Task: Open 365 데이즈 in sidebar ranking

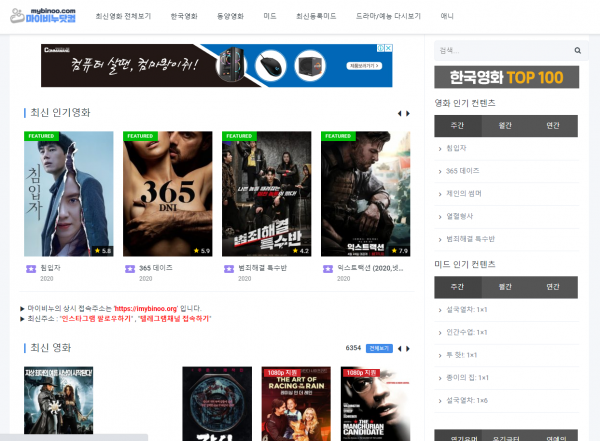Action: pos(463,171)
